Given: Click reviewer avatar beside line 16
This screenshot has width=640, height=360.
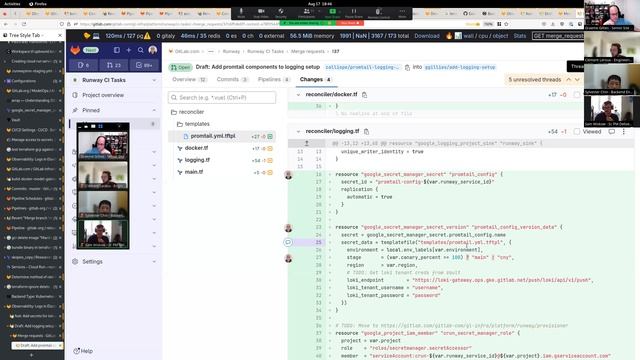Looking at the screenshot, I should pos(288,175).
